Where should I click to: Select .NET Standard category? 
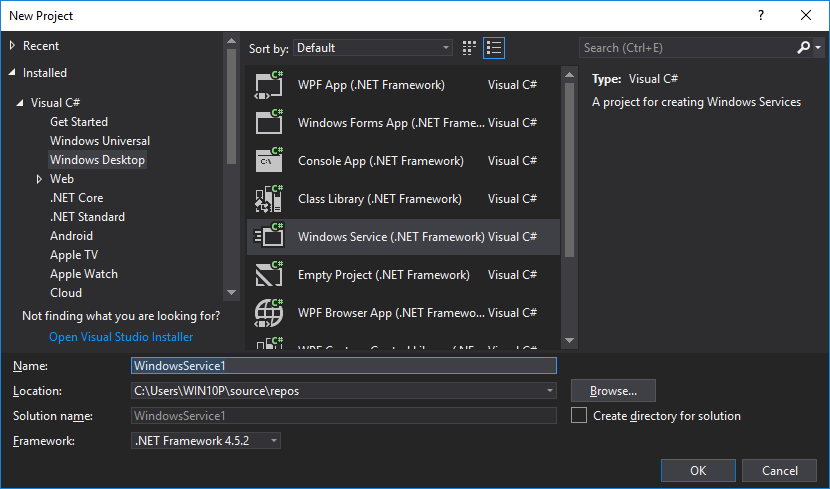point(87,217)
